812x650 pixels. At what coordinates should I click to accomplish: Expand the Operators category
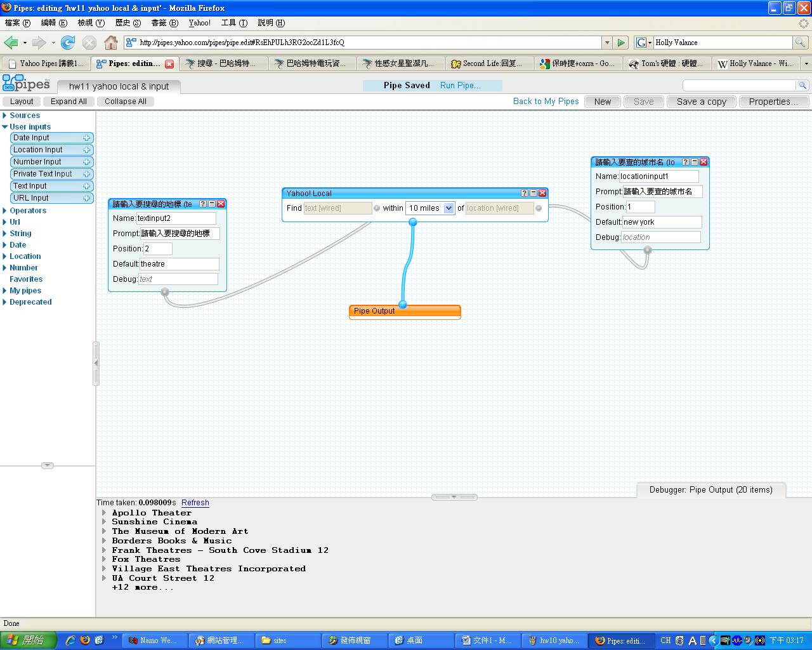pos(5,211)
